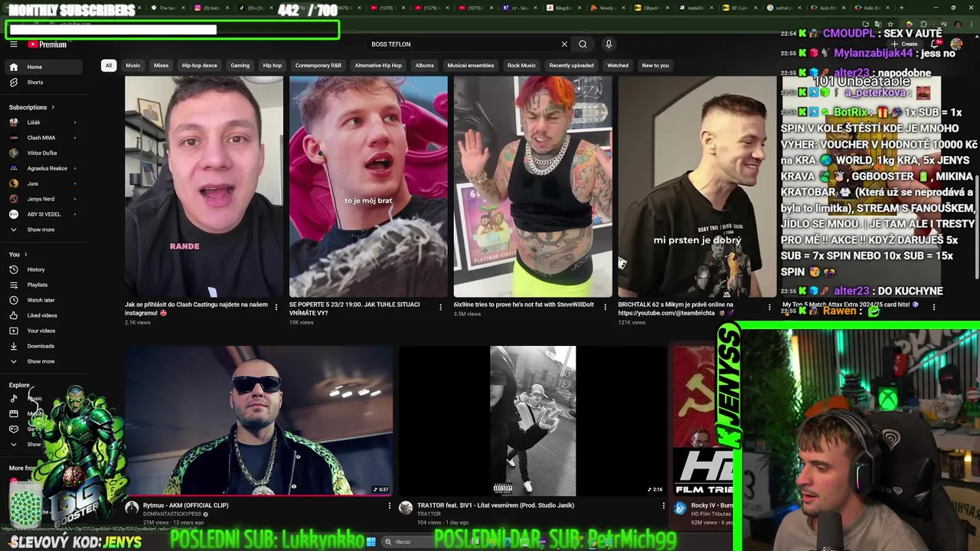Screen dimensions: 980x551
Task: Open options menu for 6ix9ine short
Action: coord(605,308)
